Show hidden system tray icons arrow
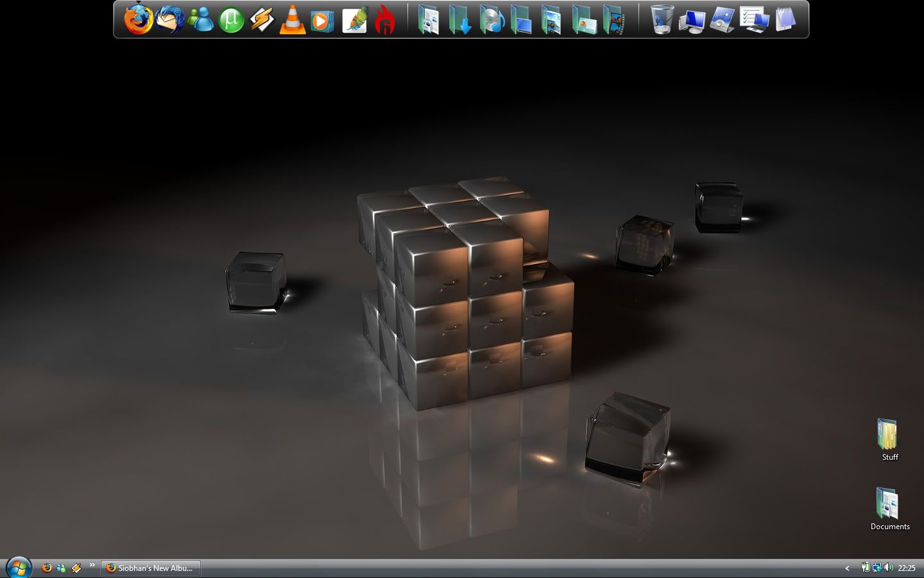924x578 pixels. coord(847,568)
